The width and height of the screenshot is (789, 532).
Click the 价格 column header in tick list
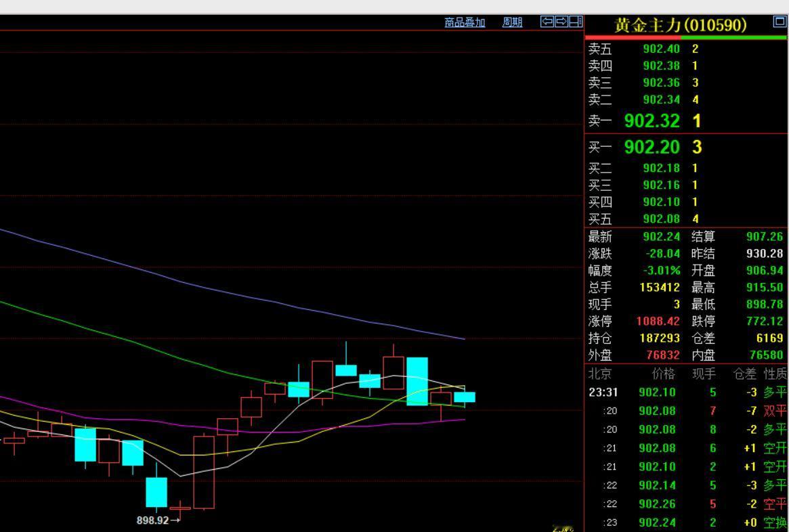(x=663, y=374)
